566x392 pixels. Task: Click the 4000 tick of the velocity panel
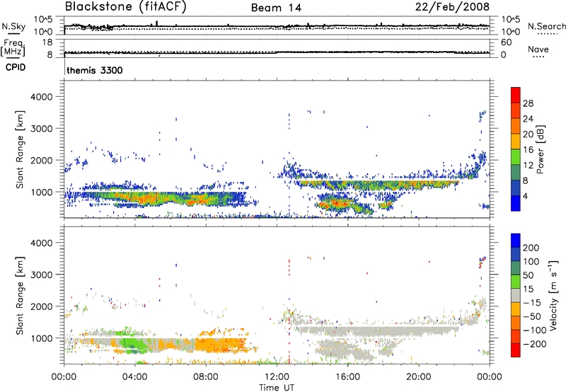click(42, 243)
